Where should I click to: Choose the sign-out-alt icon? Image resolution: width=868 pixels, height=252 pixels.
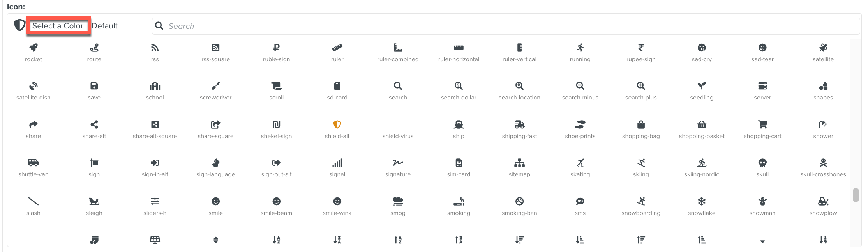coord(276,163)
